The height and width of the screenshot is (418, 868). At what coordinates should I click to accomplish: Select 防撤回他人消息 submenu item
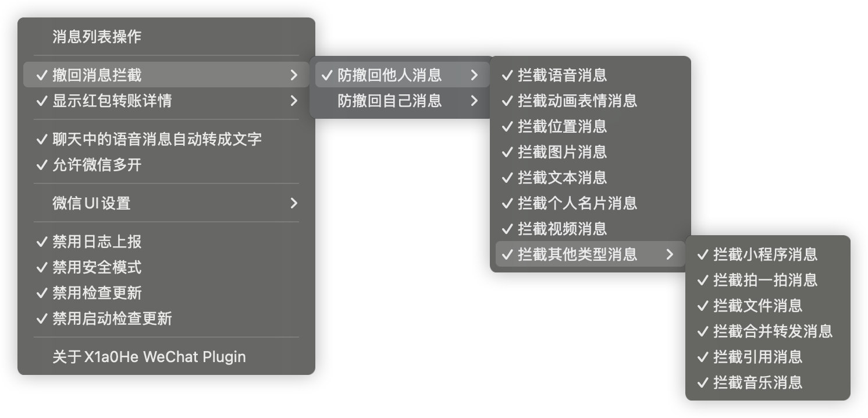point(389,75)
